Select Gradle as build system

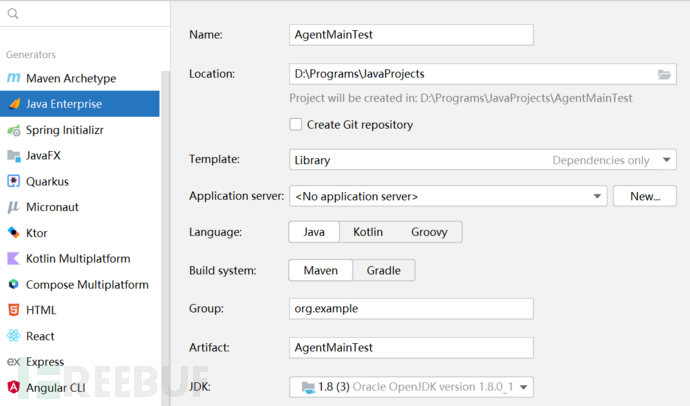383,270
